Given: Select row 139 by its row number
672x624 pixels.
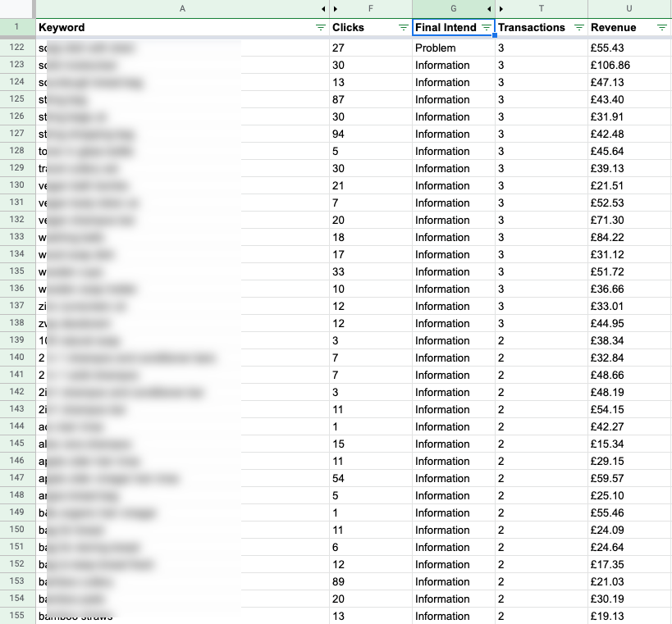Looking at the screenshot, I should (x=17, y=340).
